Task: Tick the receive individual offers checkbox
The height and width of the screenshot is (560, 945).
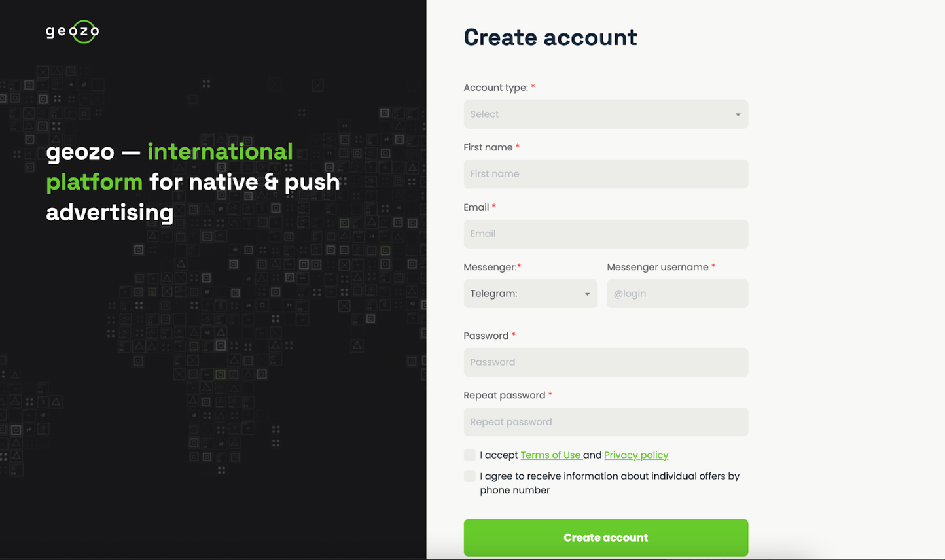Action: pyautogui.click(x=470, y=476)
